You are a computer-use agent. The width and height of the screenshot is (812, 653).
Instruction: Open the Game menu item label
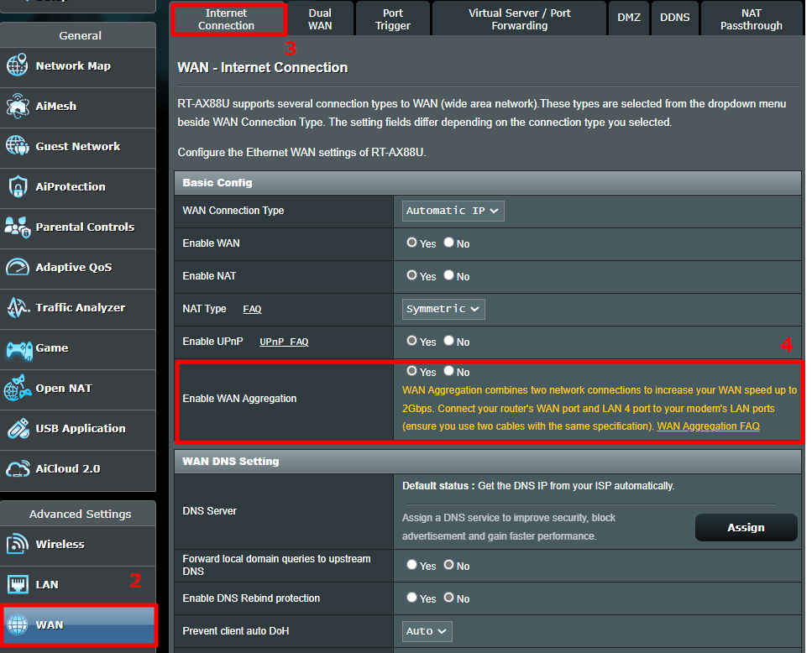coord(52,348)
